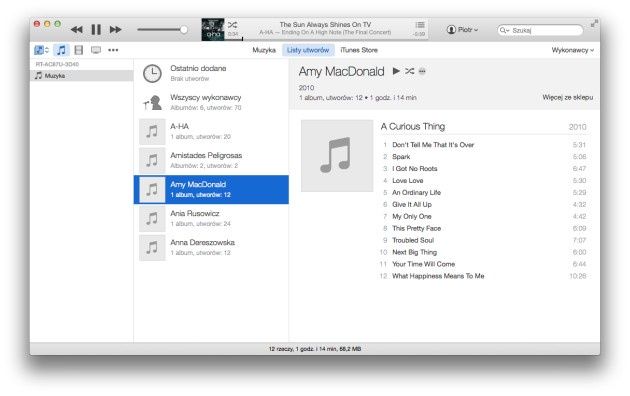Click the status bar summary text
Image resolution: width=630 pixels, height=396 pixels.
pyautogui.click(x=315, y=349)
